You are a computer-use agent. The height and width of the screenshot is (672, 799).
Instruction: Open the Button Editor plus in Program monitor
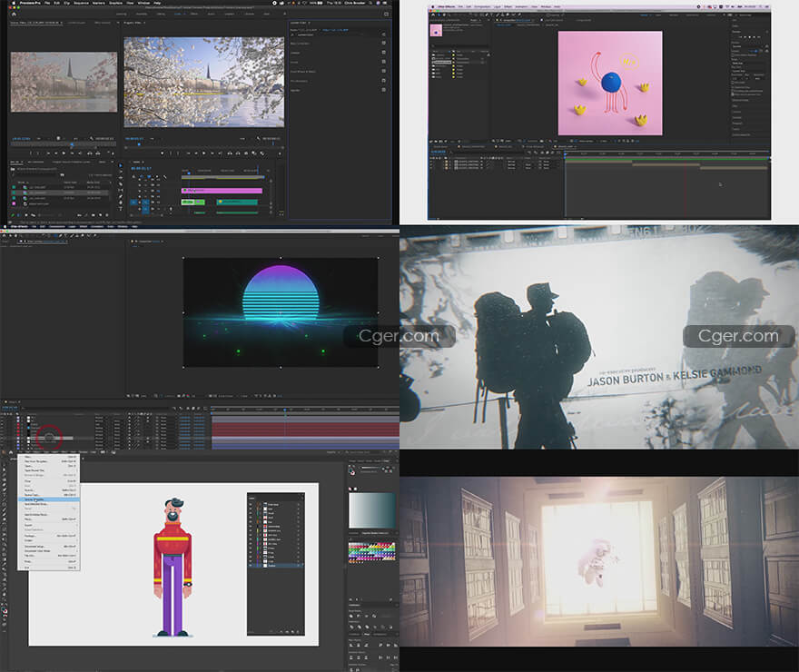(280, 153)
